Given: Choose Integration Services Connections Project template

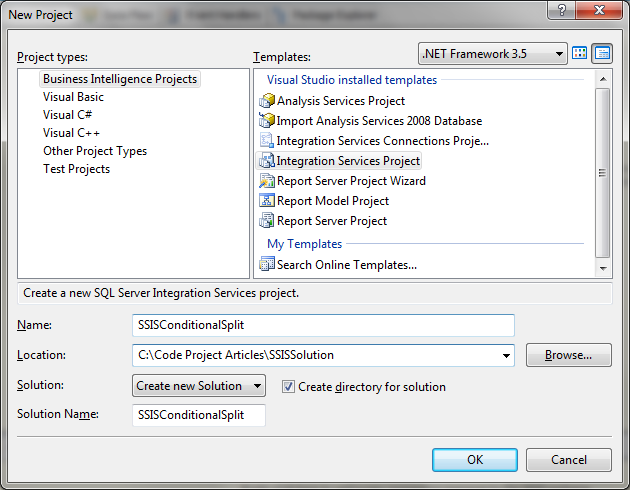Looking at the screenshot, I should [382, 141].
